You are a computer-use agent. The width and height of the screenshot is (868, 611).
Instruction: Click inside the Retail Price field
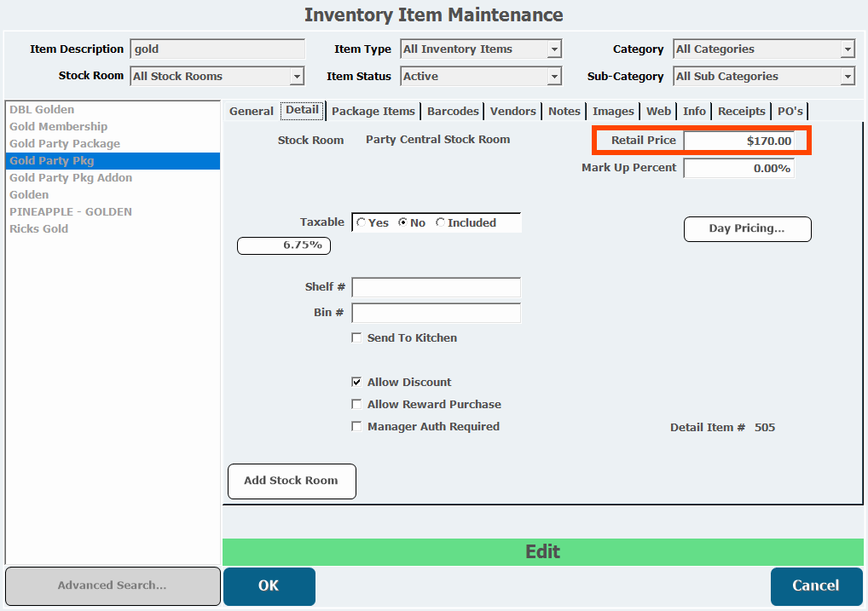click(x=738, y=141)
